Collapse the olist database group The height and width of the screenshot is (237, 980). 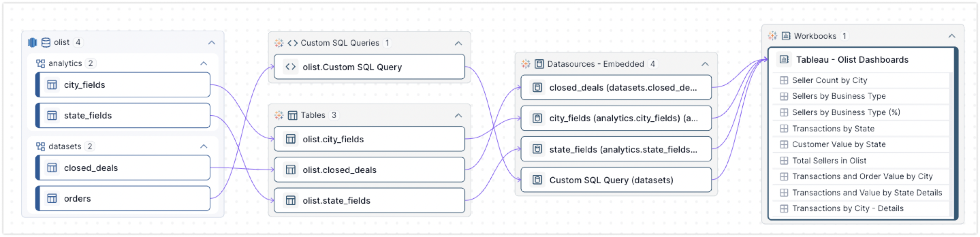point(212,43)
